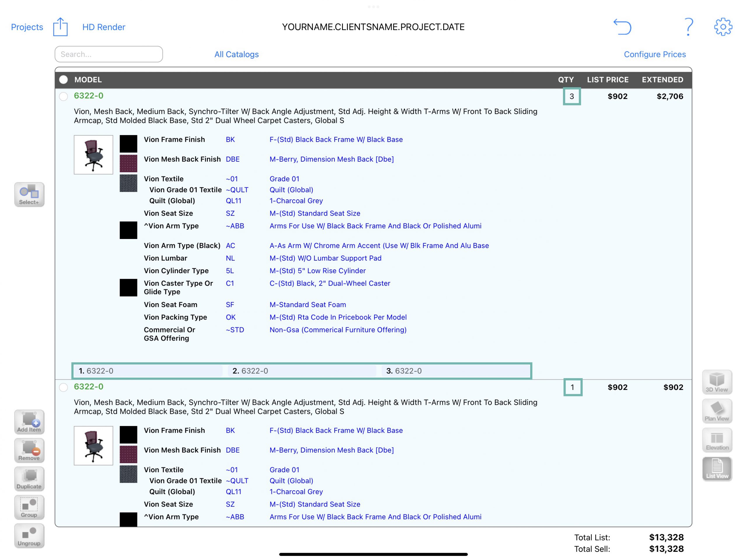Click first item's Arm Type black swatch

[x=128, y=230]
